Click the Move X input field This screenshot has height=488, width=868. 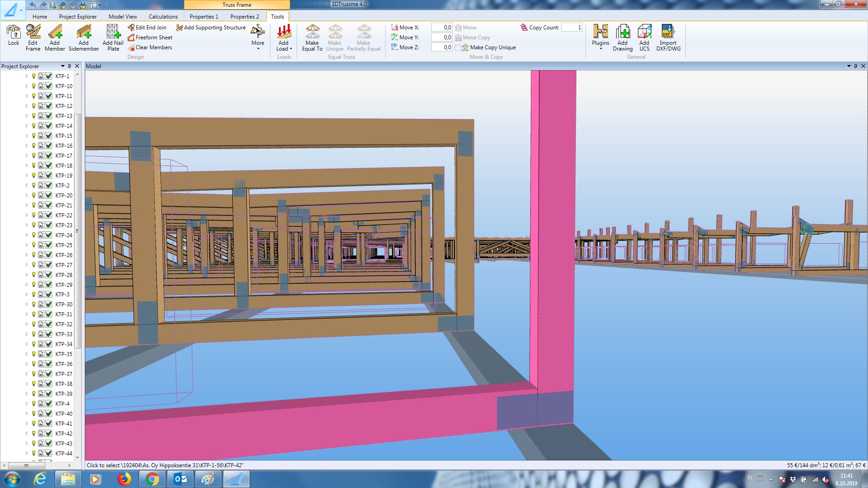pyautogui.click(x=441, y=28)
